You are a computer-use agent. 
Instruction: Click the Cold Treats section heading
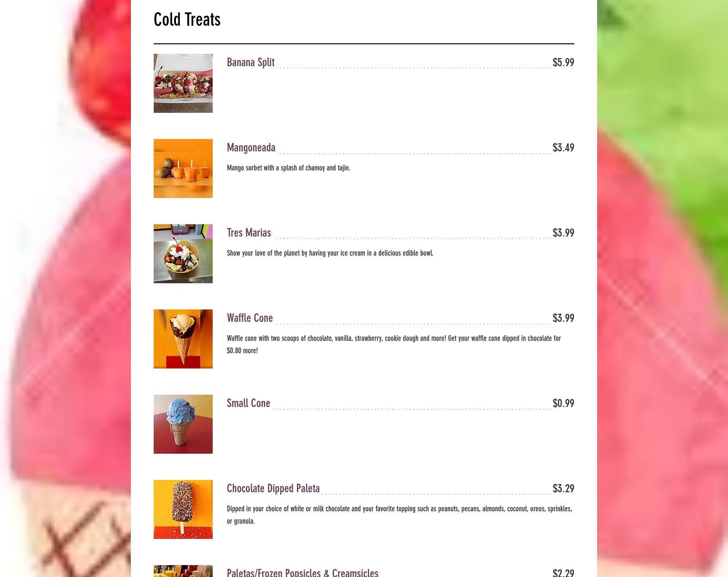point(187,20)
